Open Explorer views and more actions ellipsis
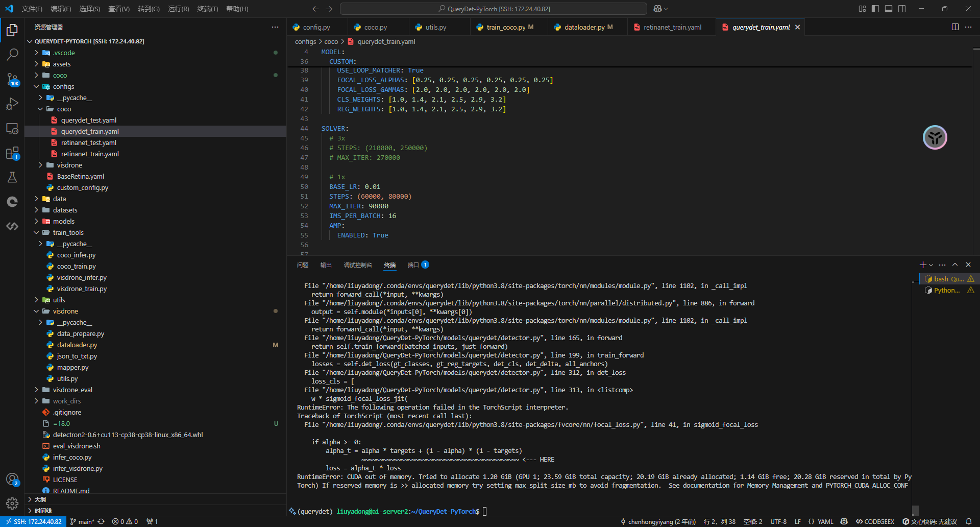The width and height of the screenshot is (980, 527). pyautogui.click(x=275, y=27)
